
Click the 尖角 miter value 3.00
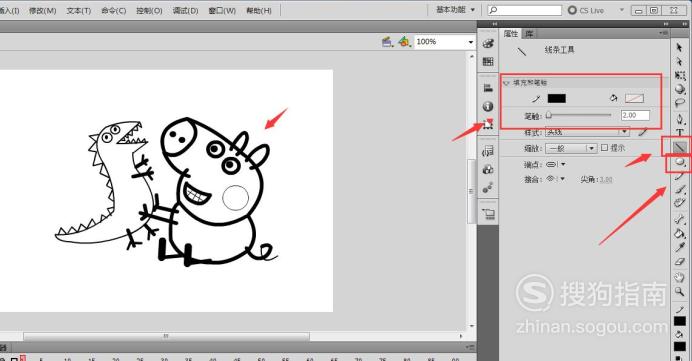coord(606,179)
